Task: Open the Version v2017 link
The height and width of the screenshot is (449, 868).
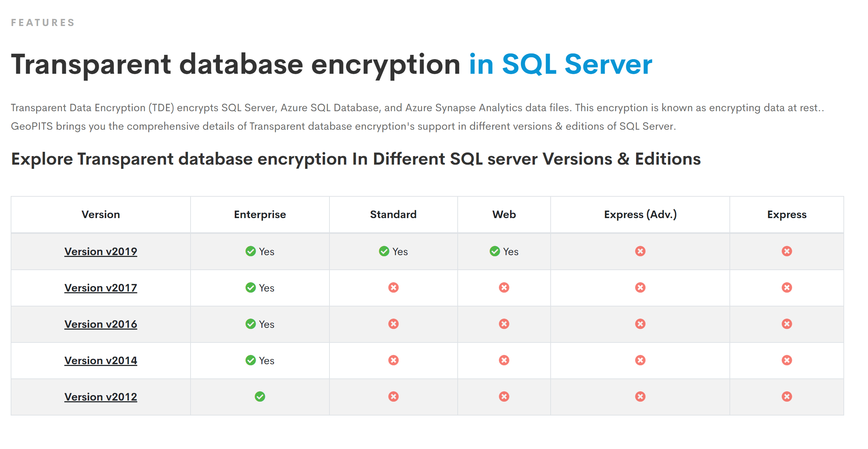Action: 100,288
